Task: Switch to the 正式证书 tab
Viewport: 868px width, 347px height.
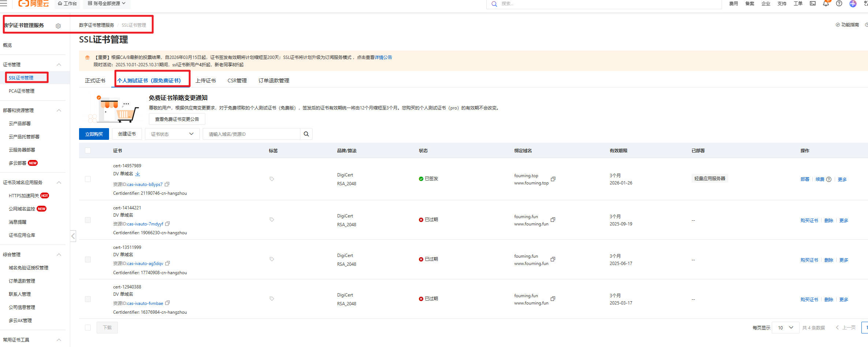Action: click(95, 81)
